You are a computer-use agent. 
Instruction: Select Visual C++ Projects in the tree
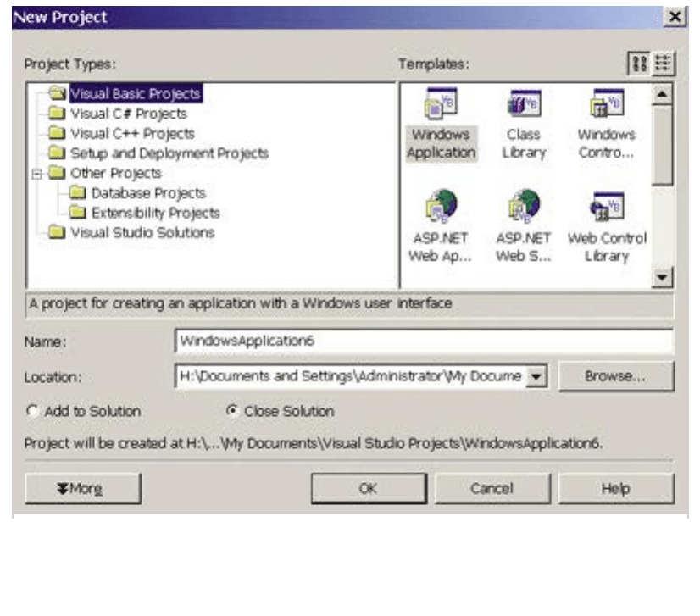pos(132,133)
